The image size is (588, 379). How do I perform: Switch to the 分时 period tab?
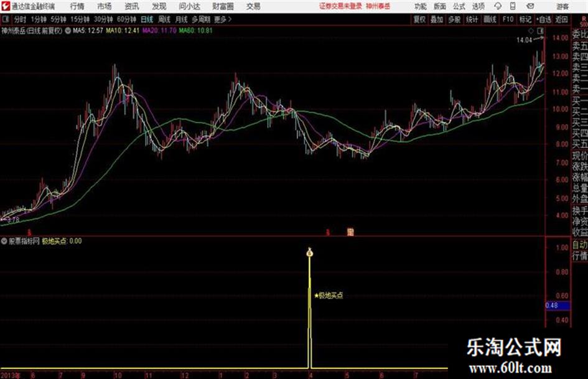tap(21, 19)
